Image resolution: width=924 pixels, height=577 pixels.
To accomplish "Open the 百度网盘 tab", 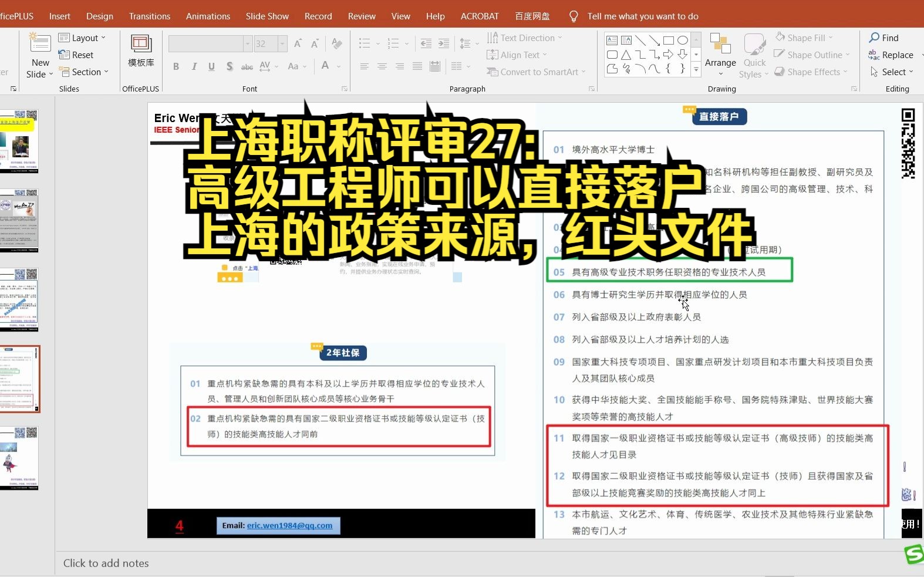I will [532, 16].
